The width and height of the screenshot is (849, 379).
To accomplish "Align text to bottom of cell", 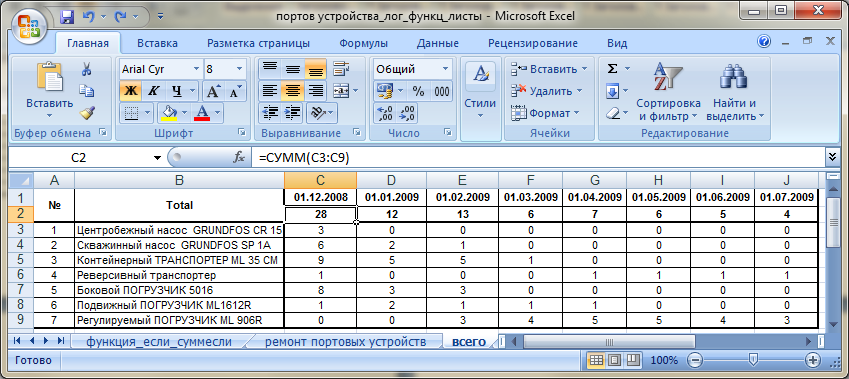I will [315, 69].
